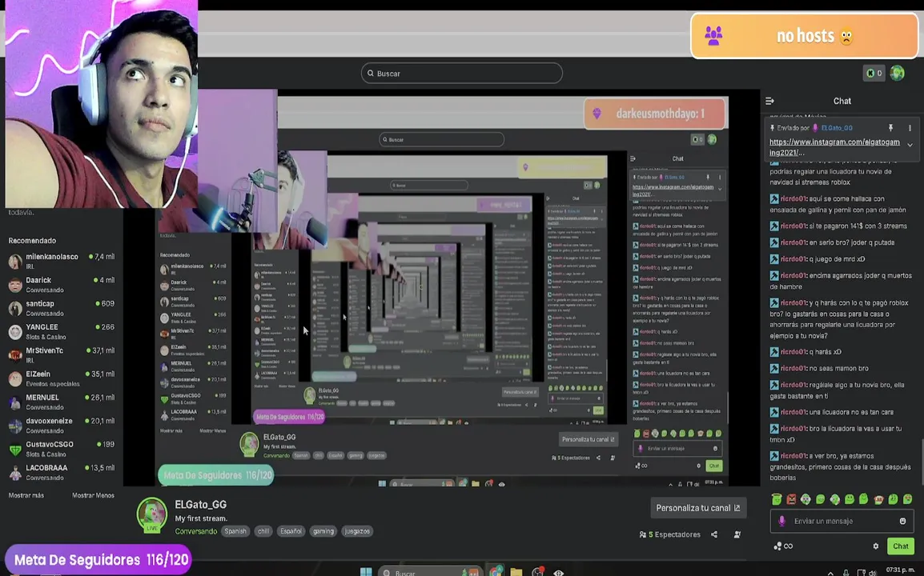Click the last quick emote in row
The height and width of the screenshot is (576, 924).
tap(907, 499)
